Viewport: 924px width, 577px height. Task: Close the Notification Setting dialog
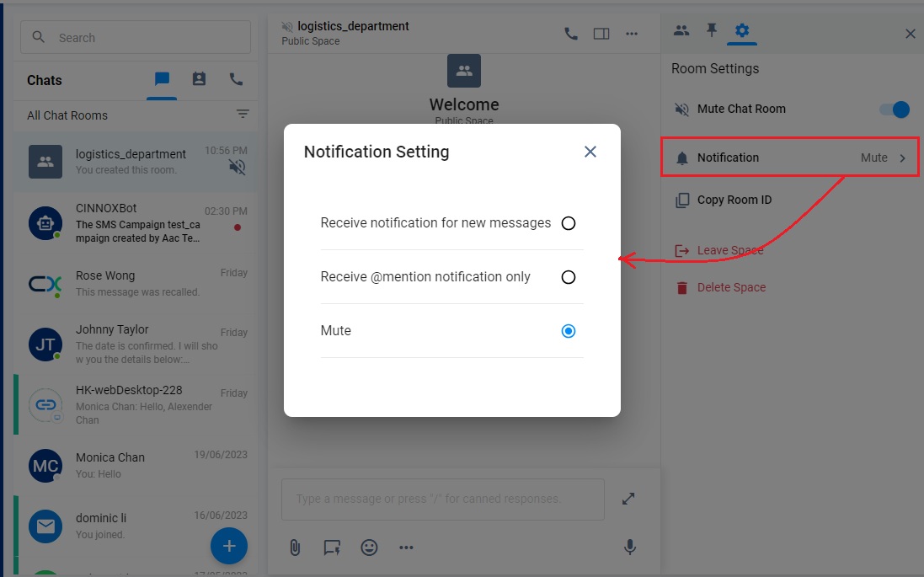tap(590, 152)
